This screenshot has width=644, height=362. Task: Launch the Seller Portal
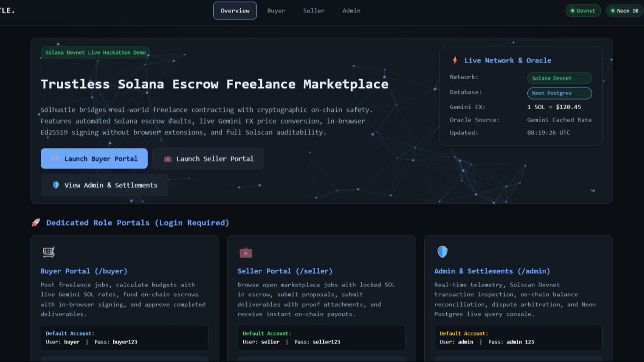(x=208, y=159)
